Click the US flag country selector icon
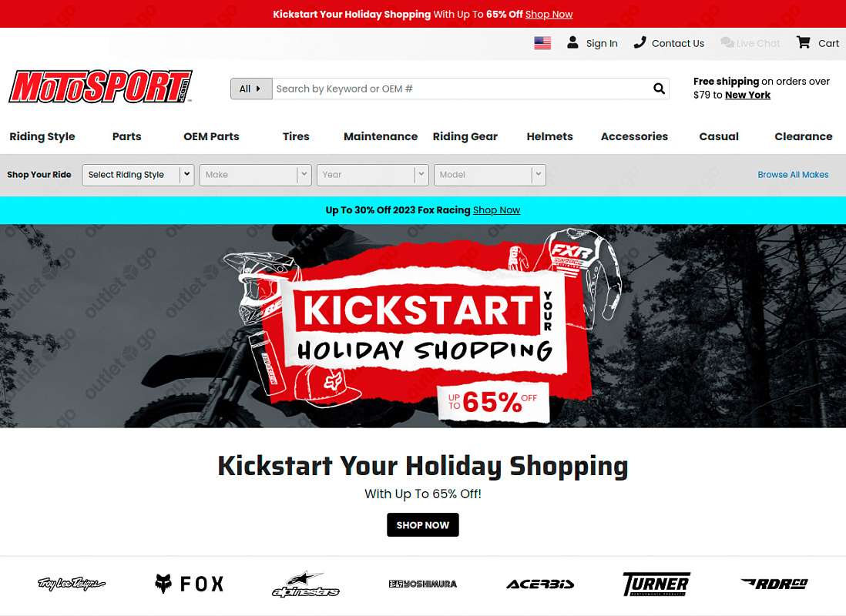Image resolution: width=846 pixels, height=616 pixels. [542, 43]
